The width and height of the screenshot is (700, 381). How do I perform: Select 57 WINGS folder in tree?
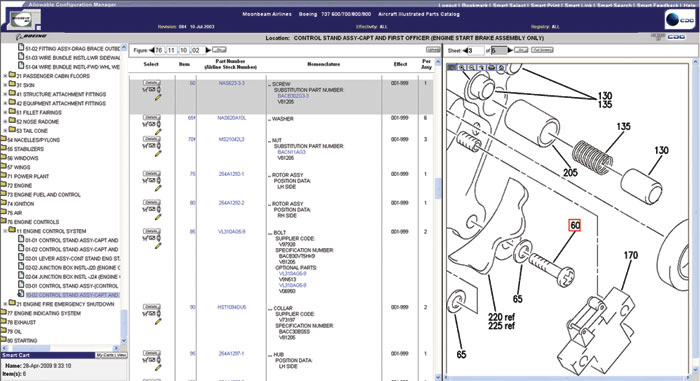(x=19, y=167)
